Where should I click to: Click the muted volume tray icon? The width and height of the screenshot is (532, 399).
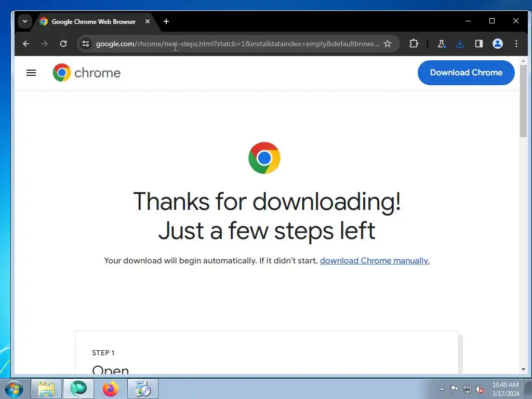(480, 389)
